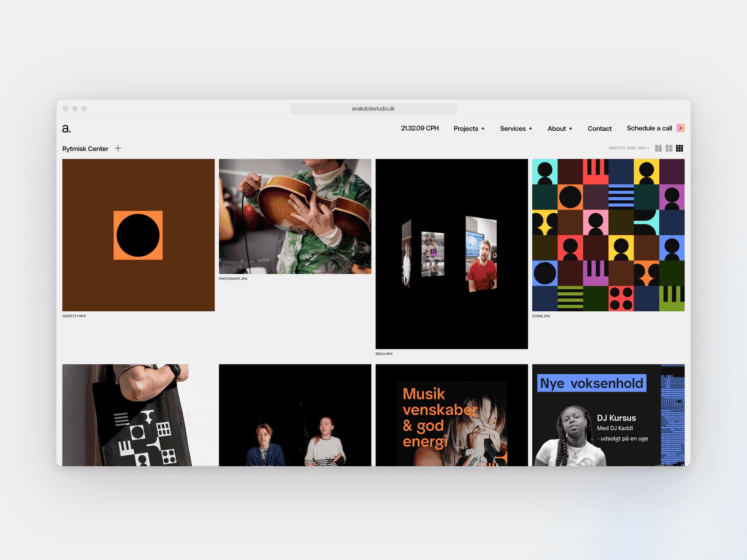Click the REELS.MP4 caption
The image size is (747, 560).
coord(384,354)
